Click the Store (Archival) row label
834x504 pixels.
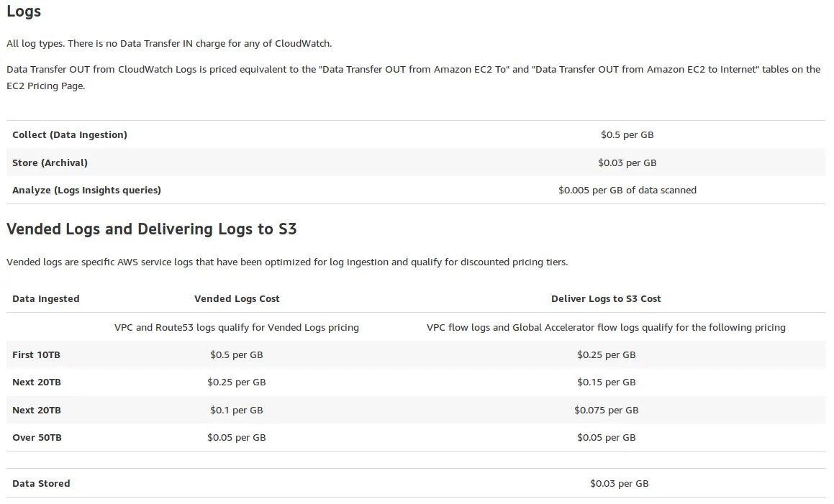coord(50,162)
